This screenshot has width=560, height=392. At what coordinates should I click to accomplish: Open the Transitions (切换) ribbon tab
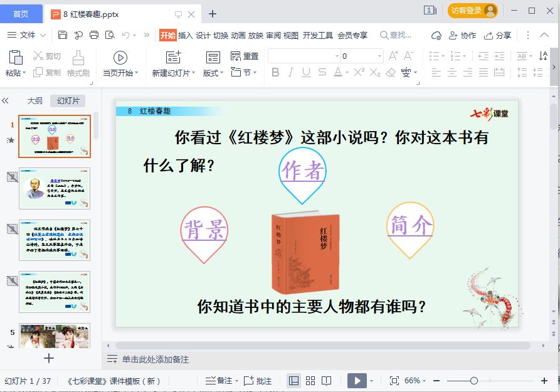pyautogui.click(x=221, y=35)
